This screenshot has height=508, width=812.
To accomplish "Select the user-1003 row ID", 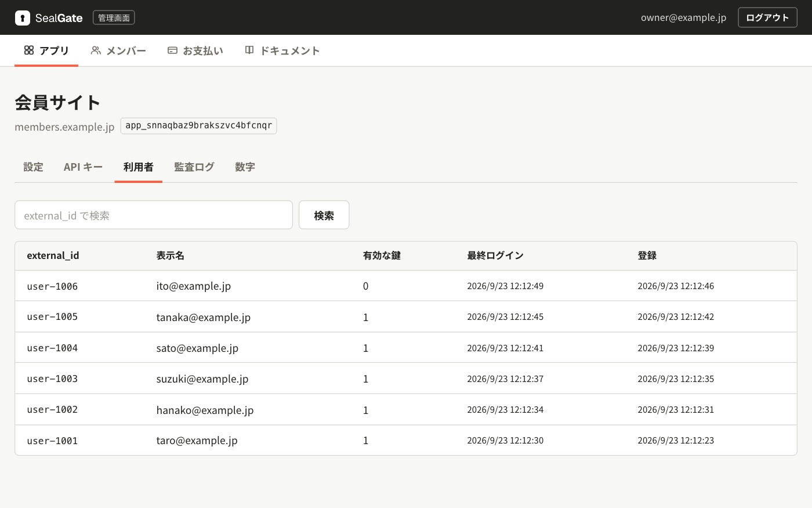I will 52,379.
